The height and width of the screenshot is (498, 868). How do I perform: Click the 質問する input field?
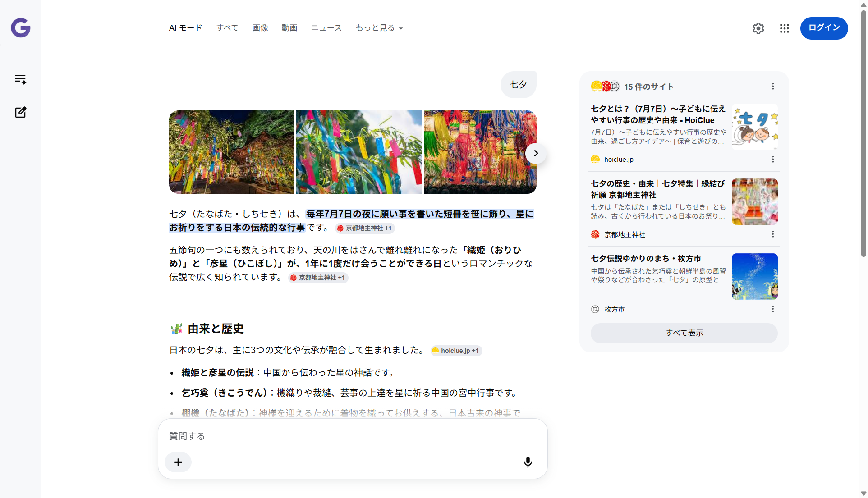[353, 436]
